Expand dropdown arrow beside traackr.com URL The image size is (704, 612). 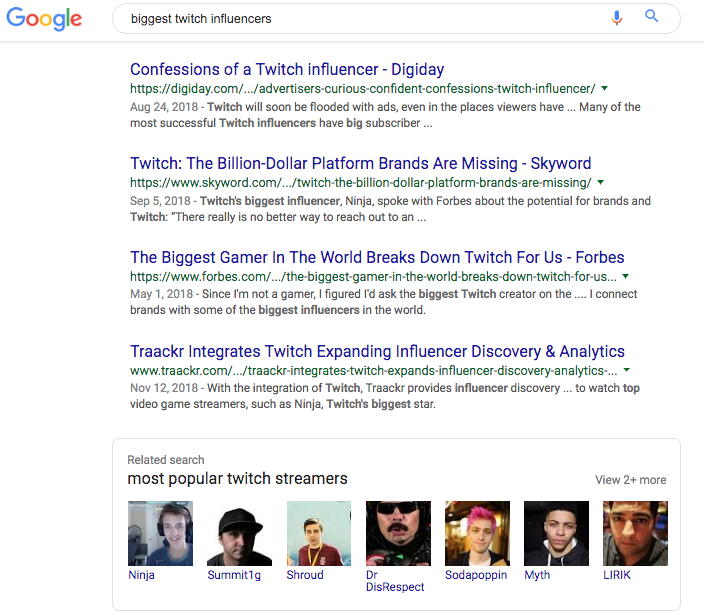tap(627, 370)
